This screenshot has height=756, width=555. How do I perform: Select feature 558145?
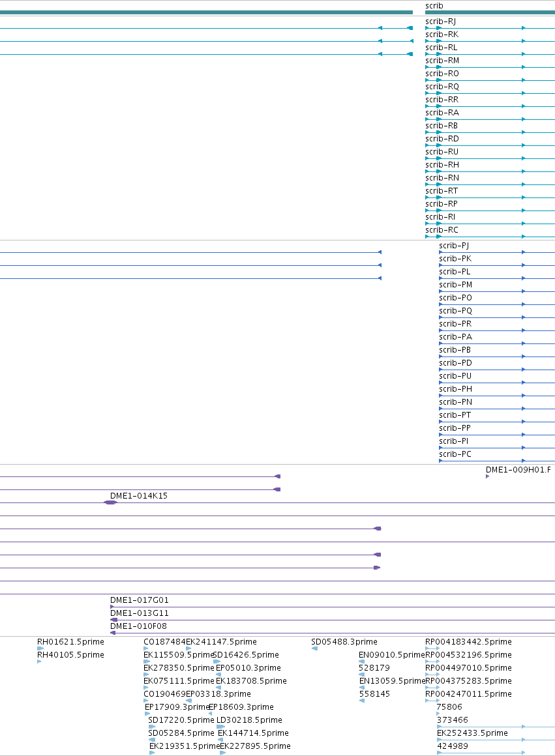point(374,694)
